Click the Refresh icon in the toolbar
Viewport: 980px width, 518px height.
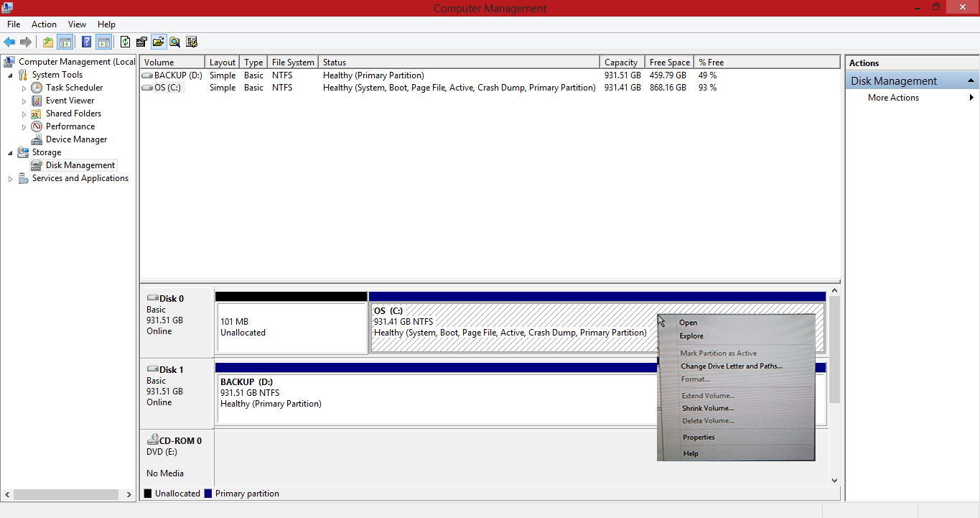126,42
